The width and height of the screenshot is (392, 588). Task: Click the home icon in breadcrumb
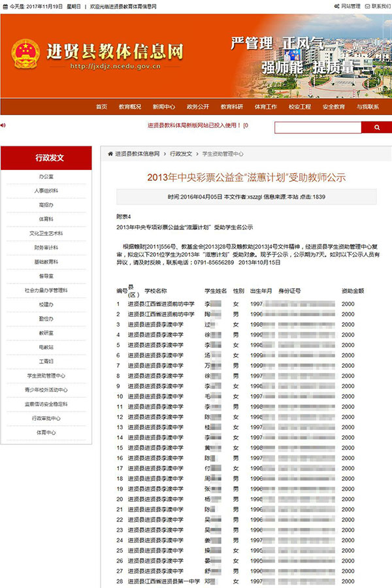pyautogui.click(x=111, y=154)
